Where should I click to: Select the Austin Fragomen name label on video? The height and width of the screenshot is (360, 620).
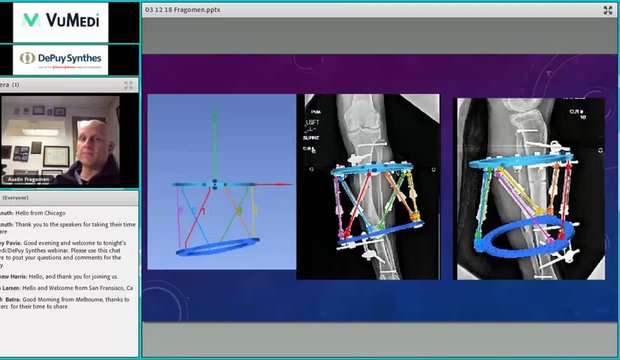pyautogui.click(x=28, y=179)
